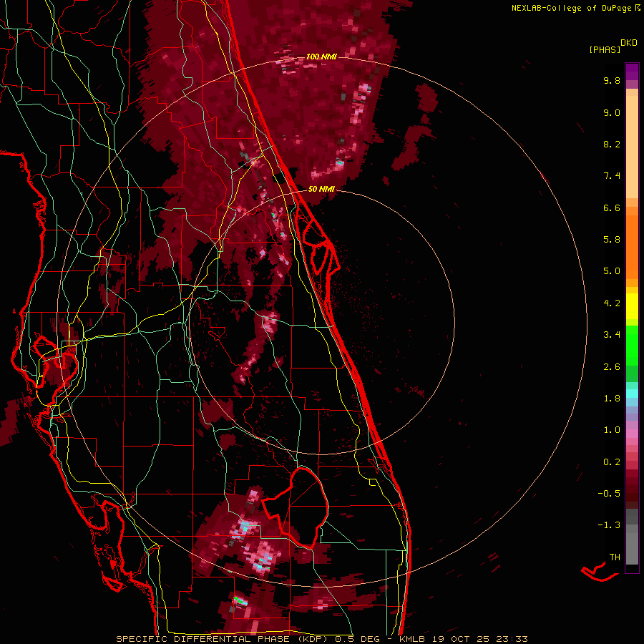This screenshot has width=644, height=644.
Task: Click the "23:33" timestamp in the caption
Action: coord(513,639)
